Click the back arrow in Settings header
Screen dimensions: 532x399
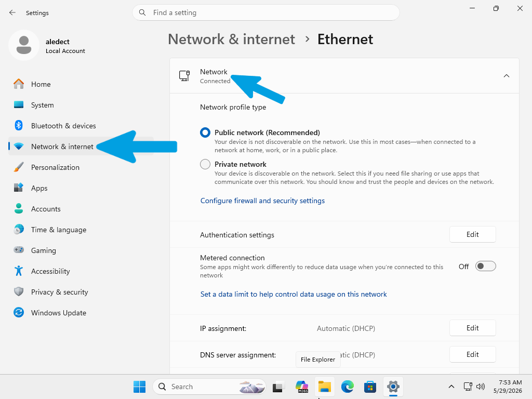(x=12, y=12)
